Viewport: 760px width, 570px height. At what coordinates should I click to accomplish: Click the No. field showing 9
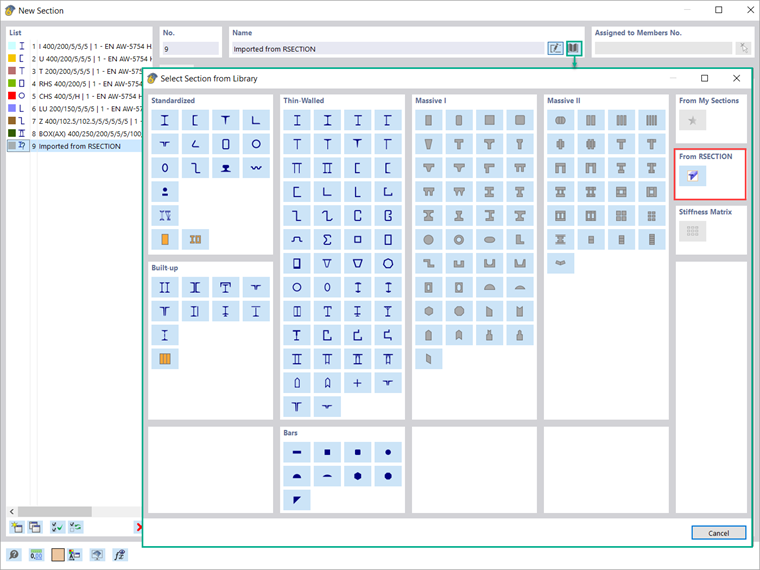tap(190, 48)
